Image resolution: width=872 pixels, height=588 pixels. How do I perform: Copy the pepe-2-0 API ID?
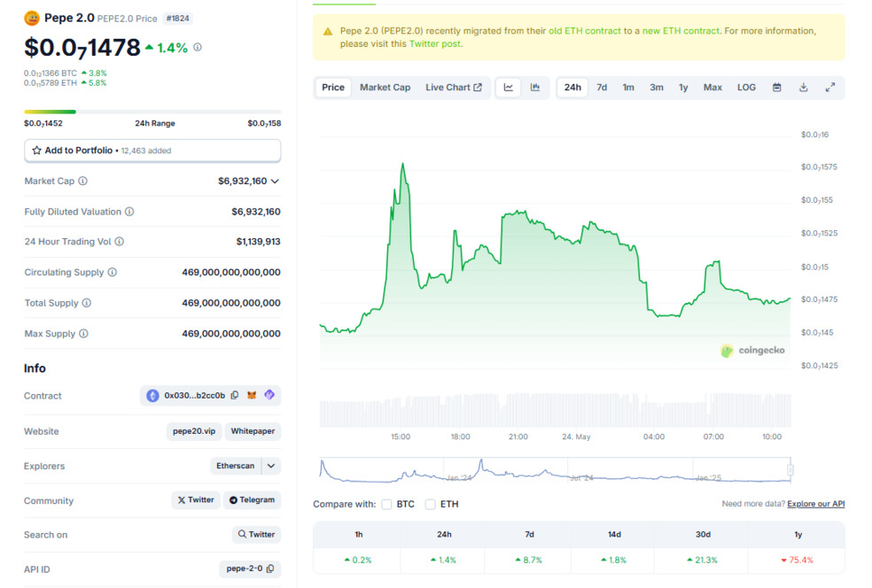tap(270, 569)
